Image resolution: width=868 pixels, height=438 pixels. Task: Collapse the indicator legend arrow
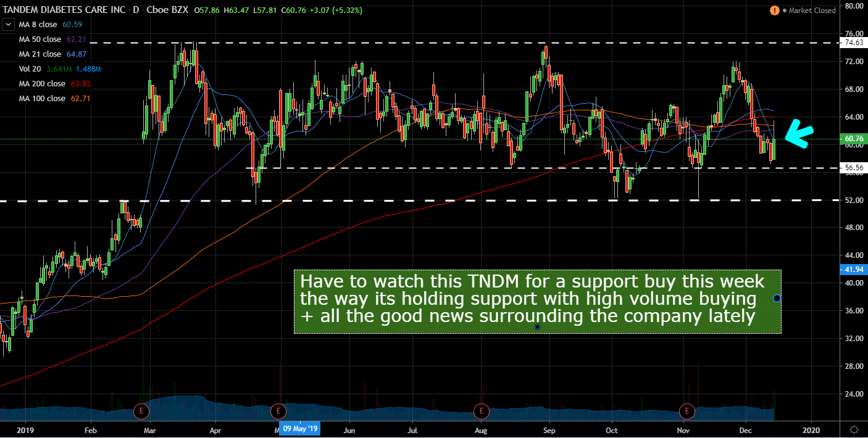[x=9, y=25]
